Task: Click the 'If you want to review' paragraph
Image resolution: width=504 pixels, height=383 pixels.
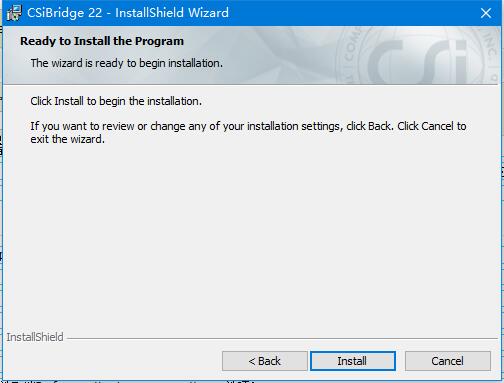Action: coord(248,133)
